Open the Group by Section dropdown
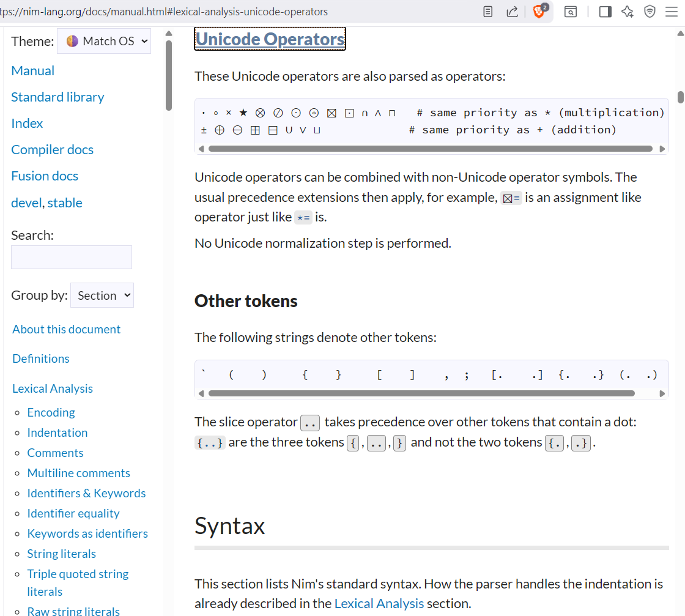The height and width of the screenshot is (616, 685). [102, 295]
